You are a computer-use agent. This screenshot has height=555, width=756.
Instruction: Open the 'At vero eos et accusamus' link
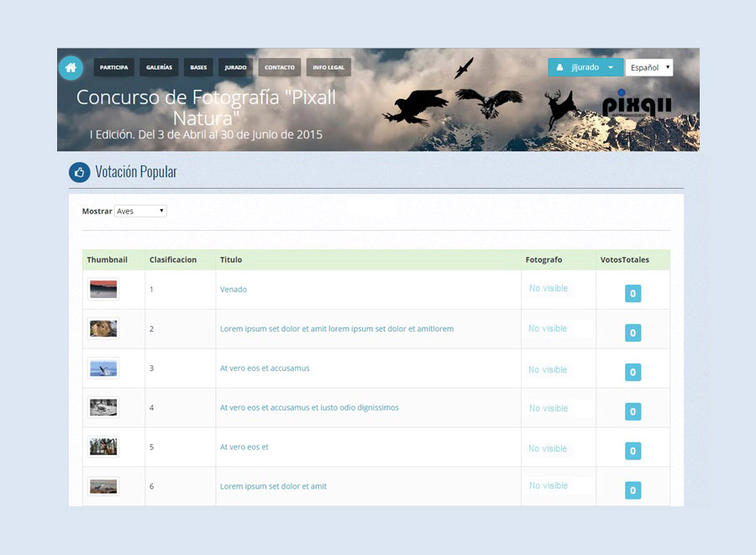[x=265, y=369]
